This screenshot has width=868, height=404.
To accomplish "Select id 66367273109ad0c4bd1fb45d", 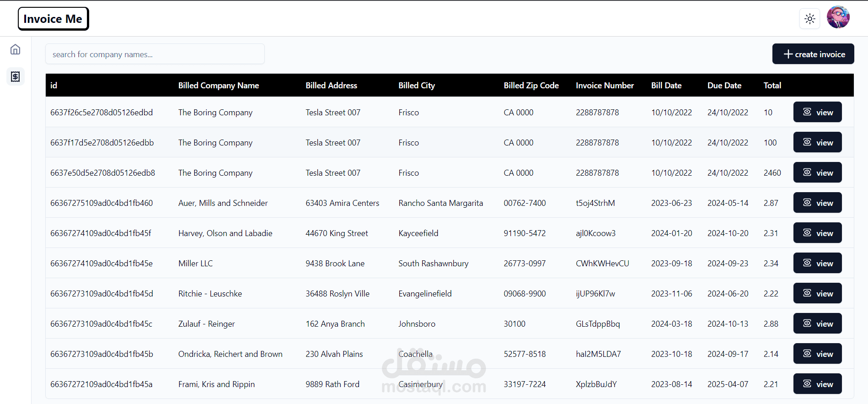I will (x=102, y=294).
